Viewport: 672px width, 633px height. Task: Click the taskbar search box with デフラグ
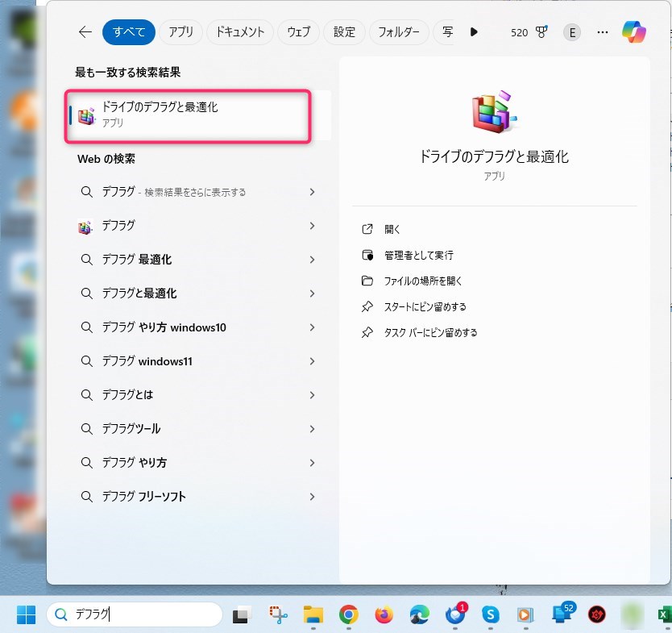pos(137,615)
